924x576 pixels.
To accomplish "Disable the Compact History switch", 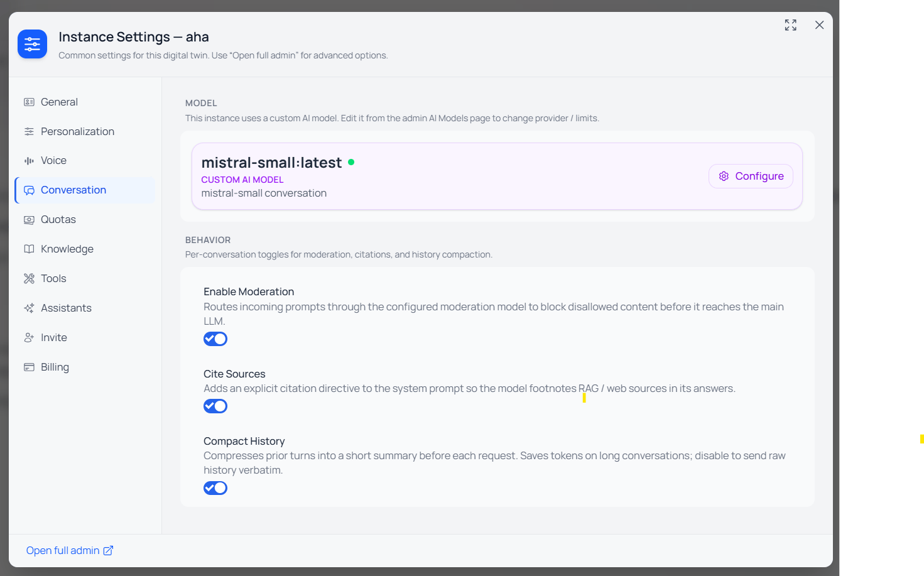I will (215, 488).
